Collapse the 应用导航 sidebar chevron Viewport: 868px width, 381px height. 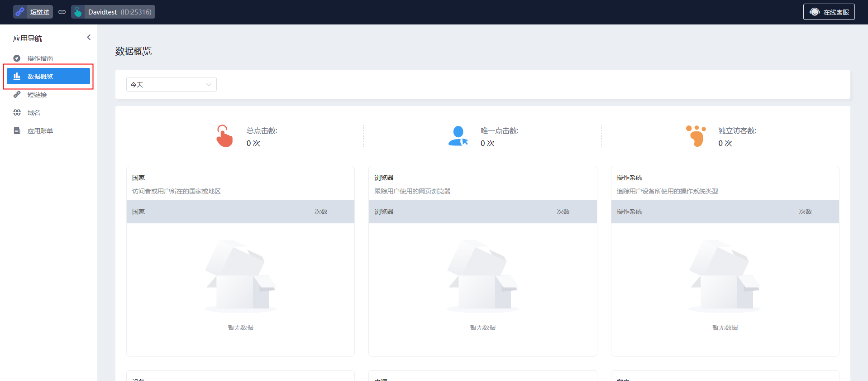coord(89,37)
